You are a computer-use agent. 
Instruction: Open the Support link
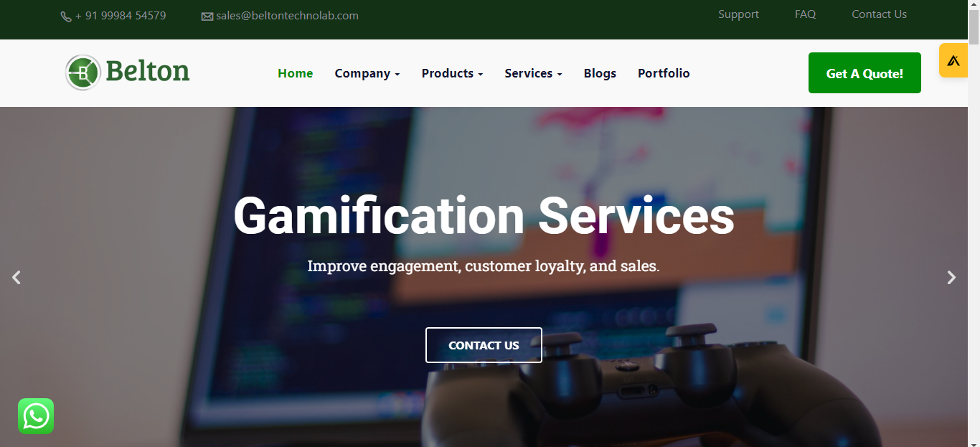click(738, 14)
